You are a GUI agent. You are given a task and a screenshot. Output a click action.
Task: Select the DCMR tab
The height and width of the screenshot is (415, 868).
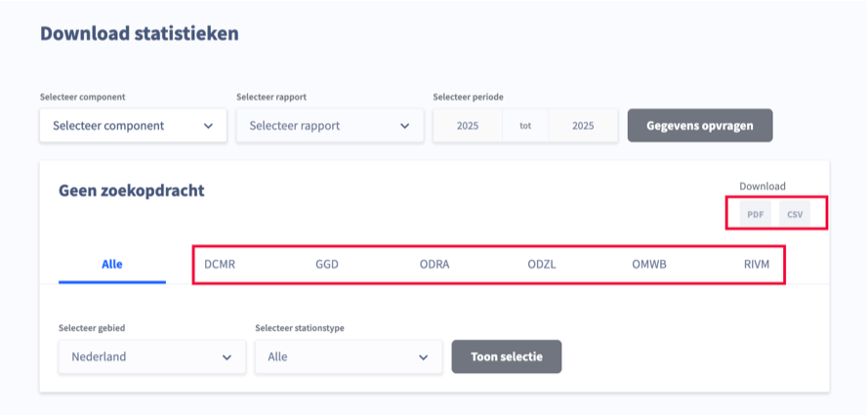pyautogui.click(x=220, y=264)
